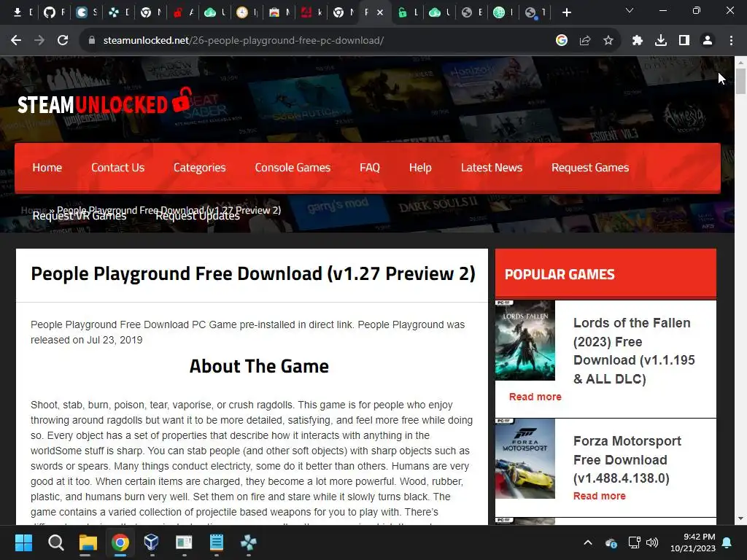Screen dimensions: 747x560
Task: Share this page using the share icon
Action: point(585,41)
